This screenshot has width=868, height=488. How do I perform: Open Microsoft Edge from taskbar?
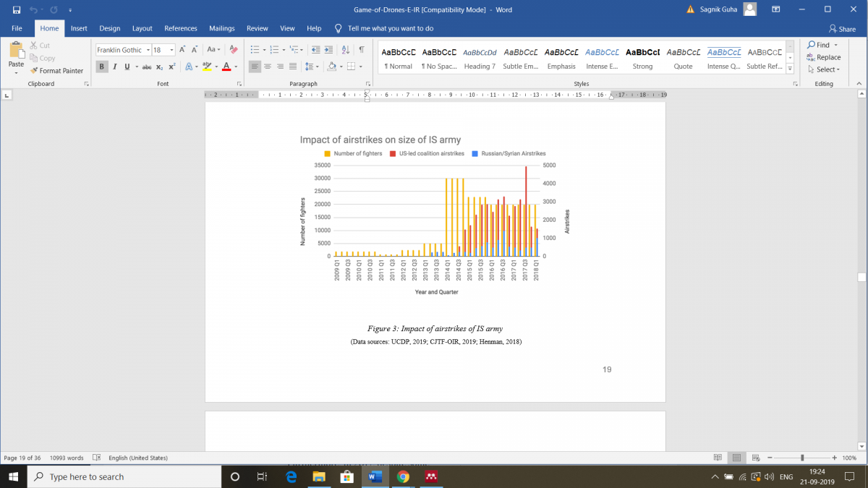[x=291, y=476]
